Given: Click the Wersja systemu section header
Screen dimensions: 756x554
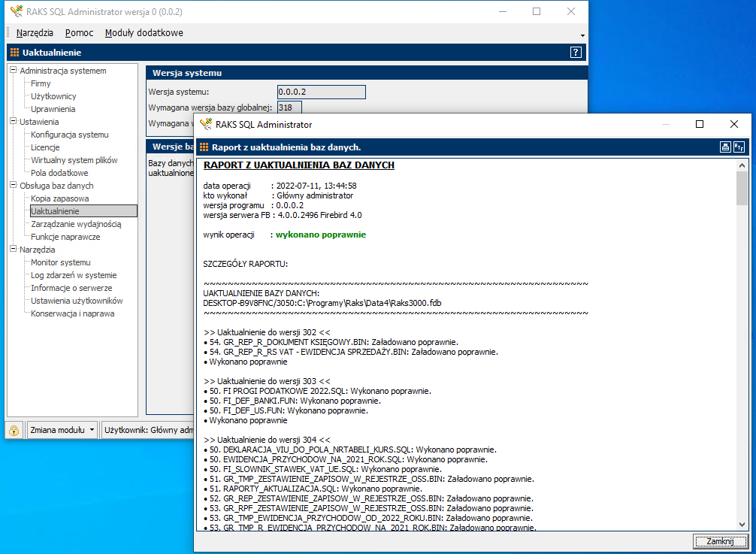Looking at the screenshot, I should click(367, 73).
